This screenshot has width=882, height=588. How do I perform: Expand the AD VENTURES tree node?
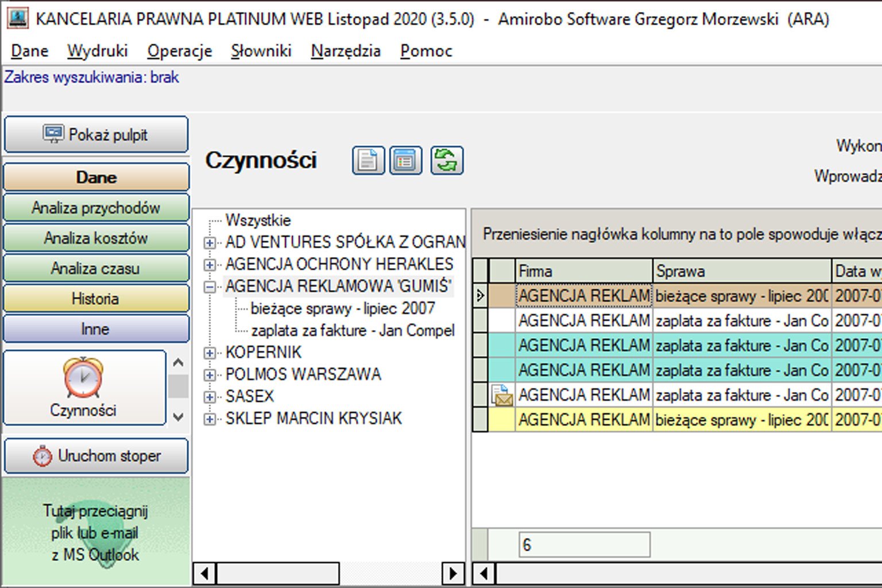pyautogui.click(x=210, y=243)
